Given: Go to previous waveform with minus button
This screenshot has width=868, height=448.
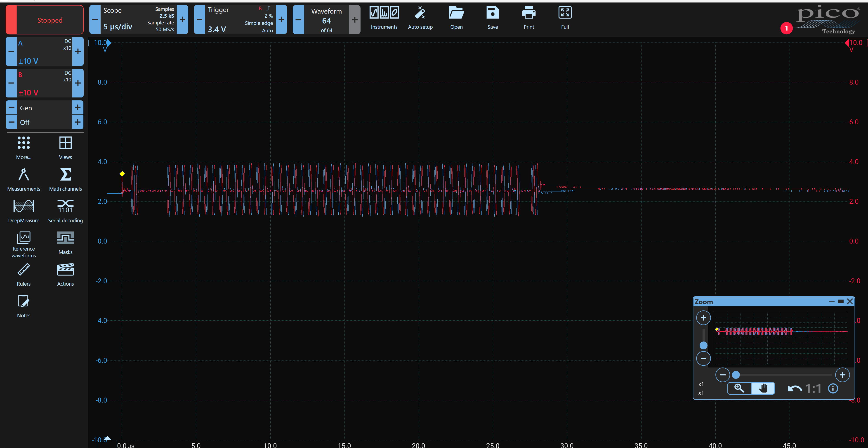Looking at the screenshot, I should tap(298, 19).
